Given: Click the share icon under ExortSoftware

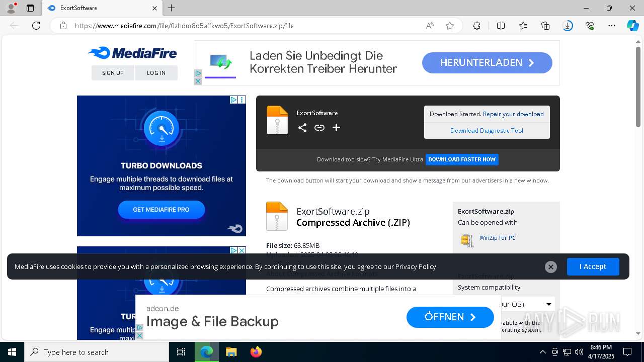Looking at the screenshot, I should coord(302,128).
